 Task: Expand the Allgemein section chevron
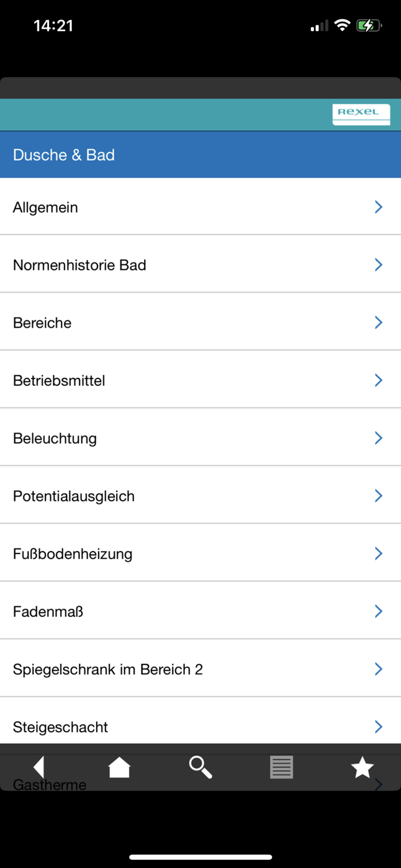pos(378,207)
